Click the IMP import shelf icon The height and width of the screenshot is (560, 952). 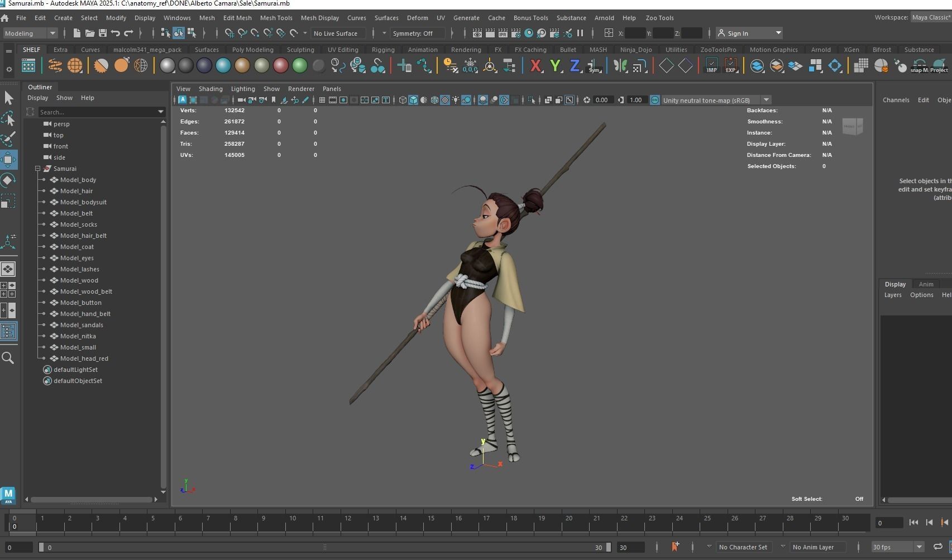[711, 66]
